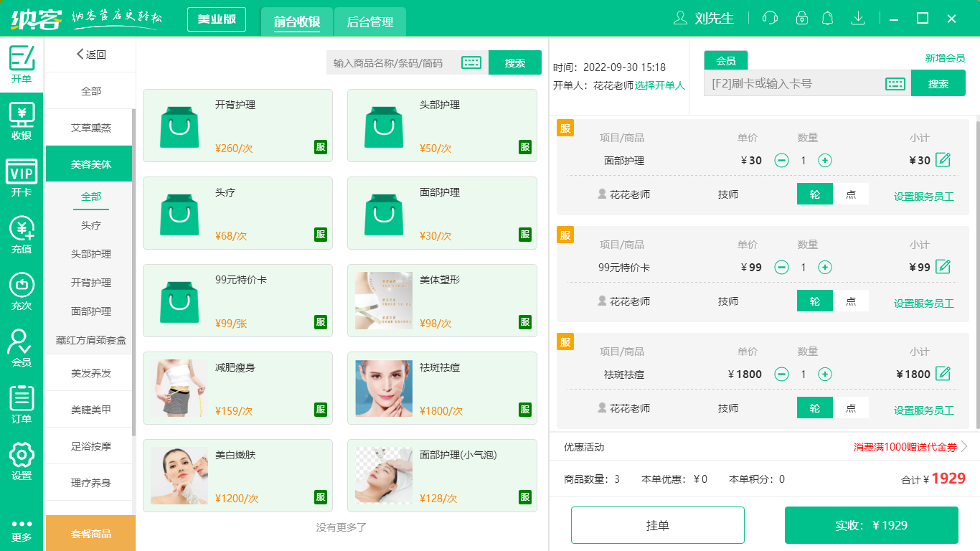Collapse back using the 返回 chevron
This screenshot has height=551, width=980.
(x=79, y=55)
